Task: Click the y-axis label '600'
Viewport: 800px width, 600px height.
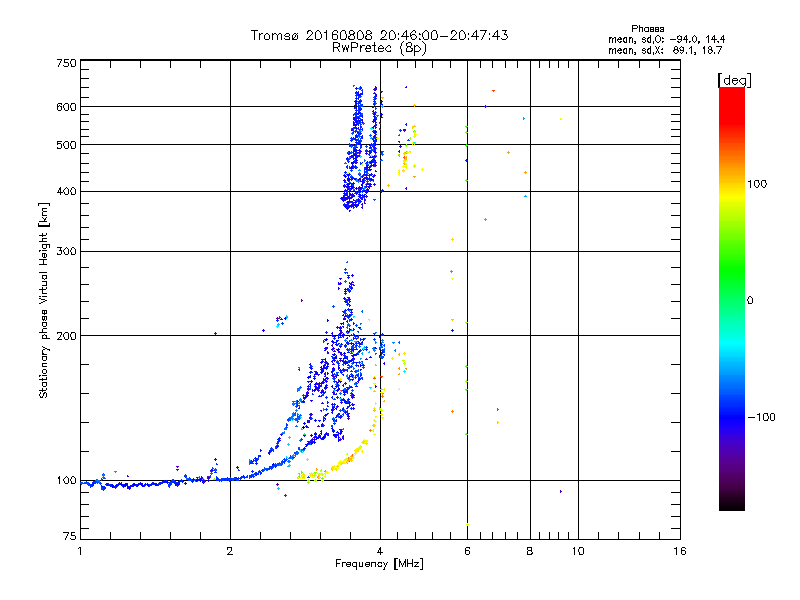Action: click(66, 107)
